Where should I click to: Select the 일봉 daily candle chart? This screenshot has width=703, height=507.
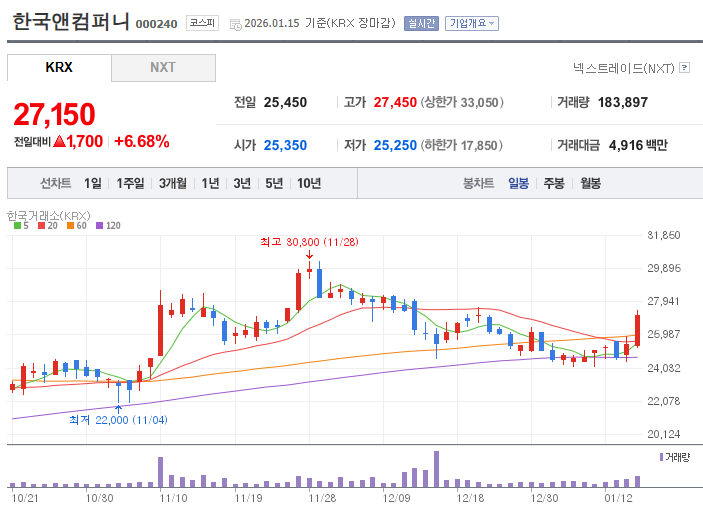point(518,183)
